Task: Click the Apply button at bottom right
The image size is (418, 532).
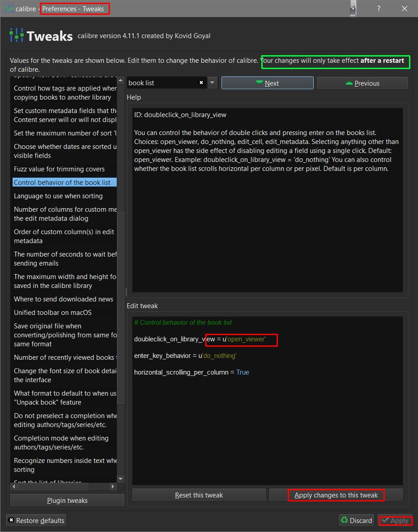Action: [x=395, y=520]
